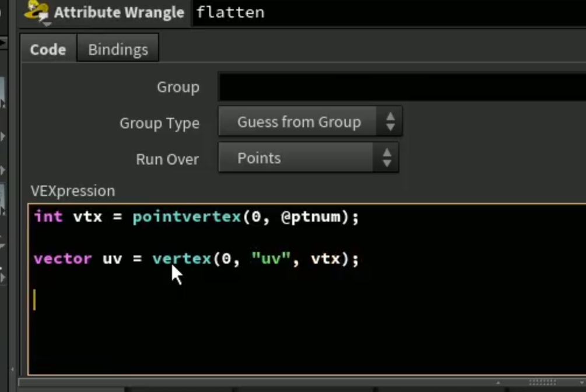Click the Attribute Wrangle node icon
586x392 pixels.
37,12
